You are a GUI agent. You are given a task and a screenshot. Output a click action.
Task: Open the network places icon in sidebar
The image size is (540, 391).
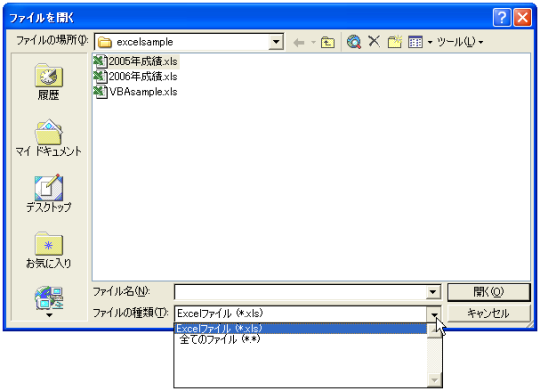pyautogui.click(x=49, y=298)
